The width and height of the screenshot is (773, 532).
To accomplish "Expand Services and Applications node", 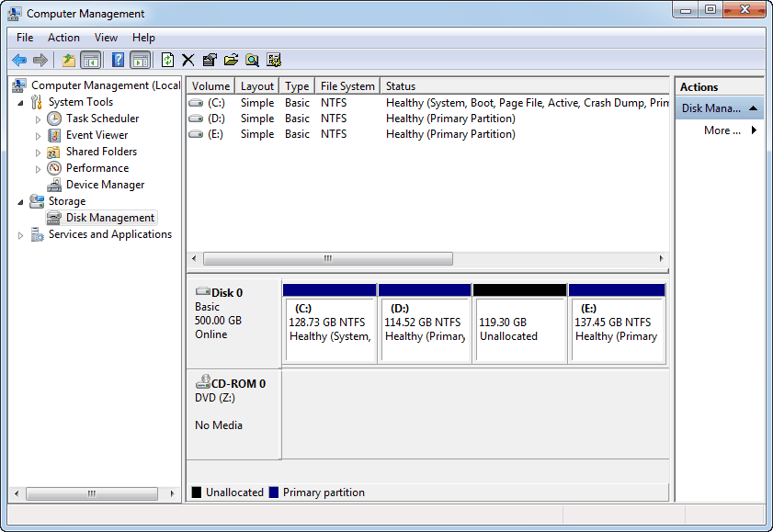I will tap(20, 235).
